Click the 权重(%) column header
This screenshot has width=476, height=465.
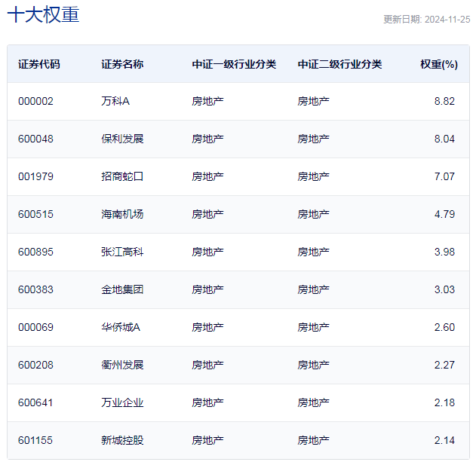[x=439, y=64]
